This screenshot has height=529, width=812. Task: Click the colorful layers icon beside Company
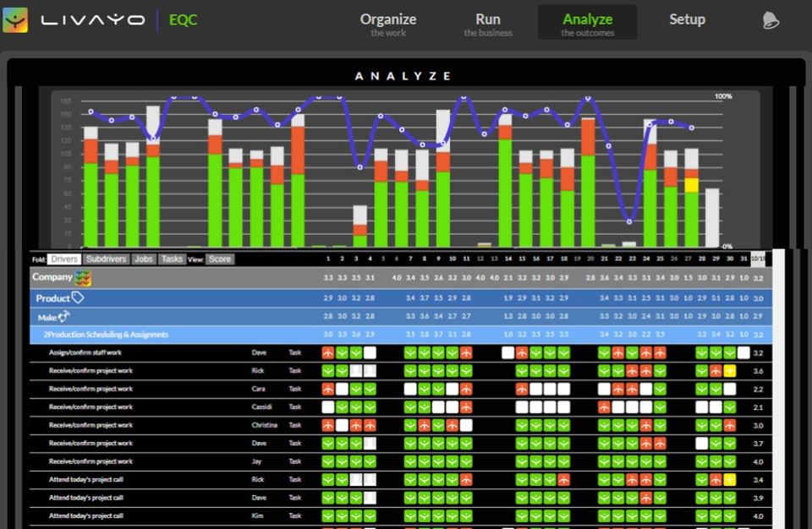(x=81, y=277)
